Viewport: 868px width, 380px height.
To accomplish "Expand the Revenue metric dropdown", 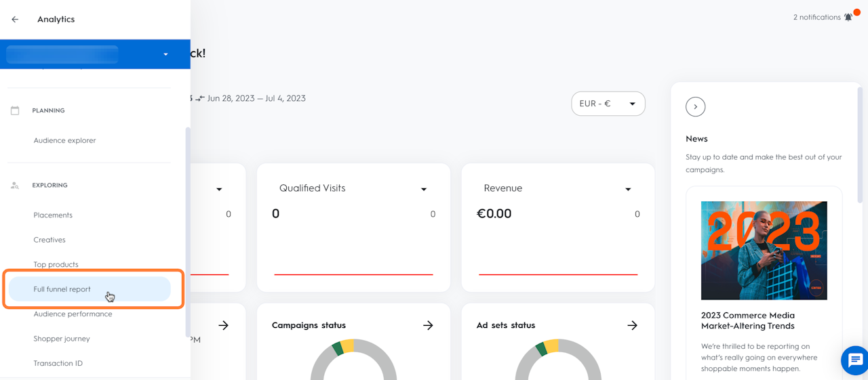I will click(628, 189).
